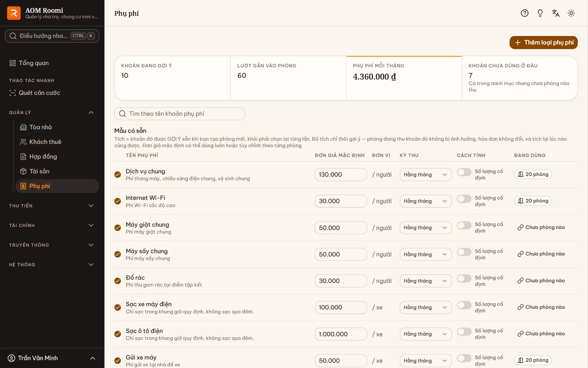Click the search icon in Điều hướng nhanh
The width and height of the screenshot is (588, 368).
(13, 36)
